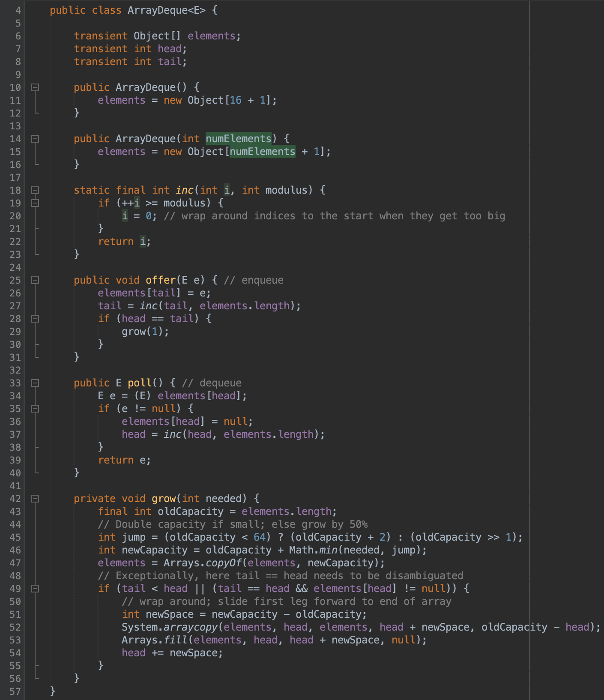Collapse the if (e != null) block
This screenshot has height=700, width=604.
(35, 409)
